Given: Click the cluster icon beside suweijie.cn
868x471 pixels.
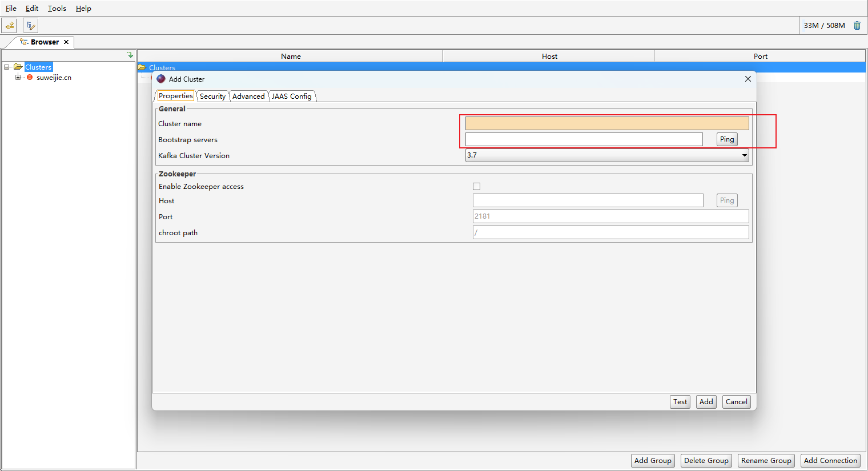Looking at the screenshot, I should click(29, 77).
